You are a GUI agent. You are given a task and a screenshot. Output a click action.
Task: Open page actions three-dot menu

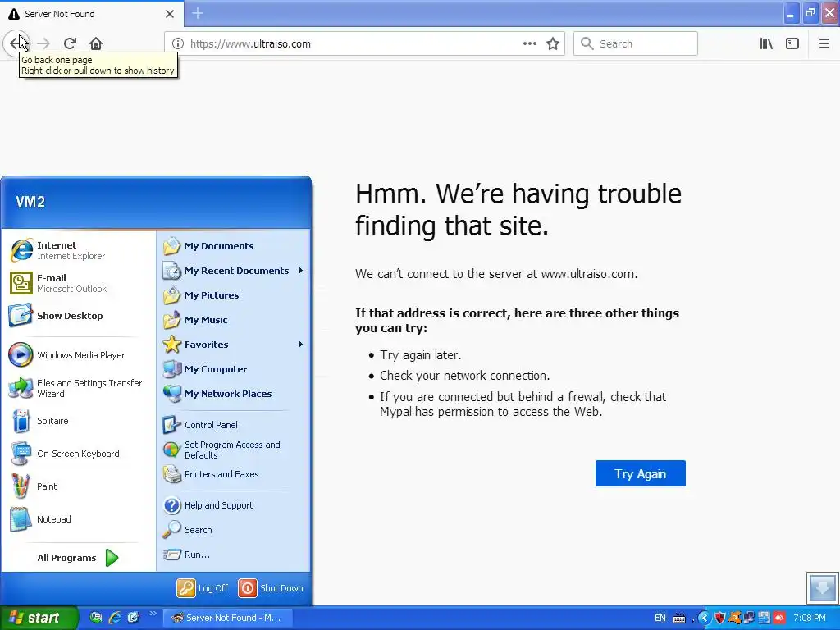point(529,43)
